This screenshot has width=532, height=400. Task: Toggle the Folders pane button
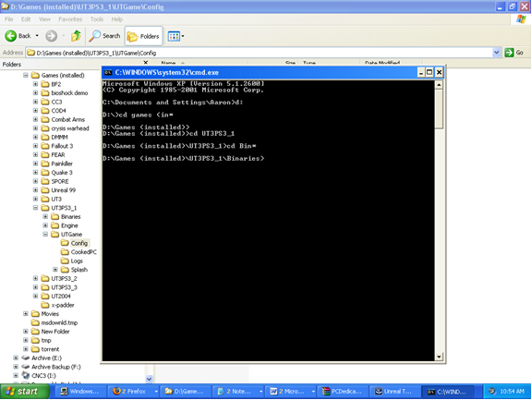tap(143, 36)
